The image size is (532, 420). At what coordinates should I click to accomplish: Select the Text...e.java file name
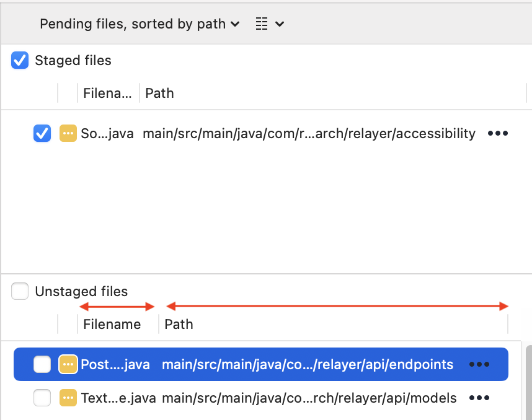pos(118,398)
